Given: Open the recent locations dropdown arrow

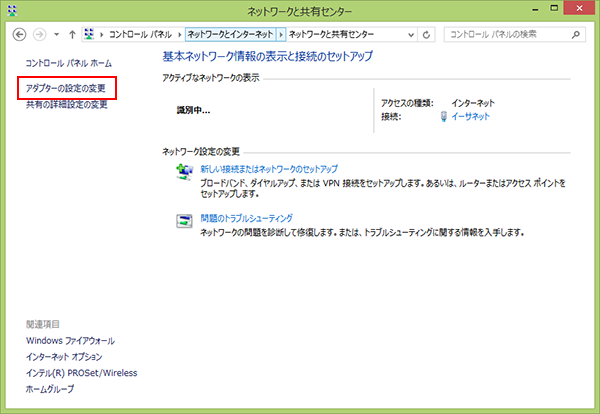Looking at the screenshot, I should (56, 34).
